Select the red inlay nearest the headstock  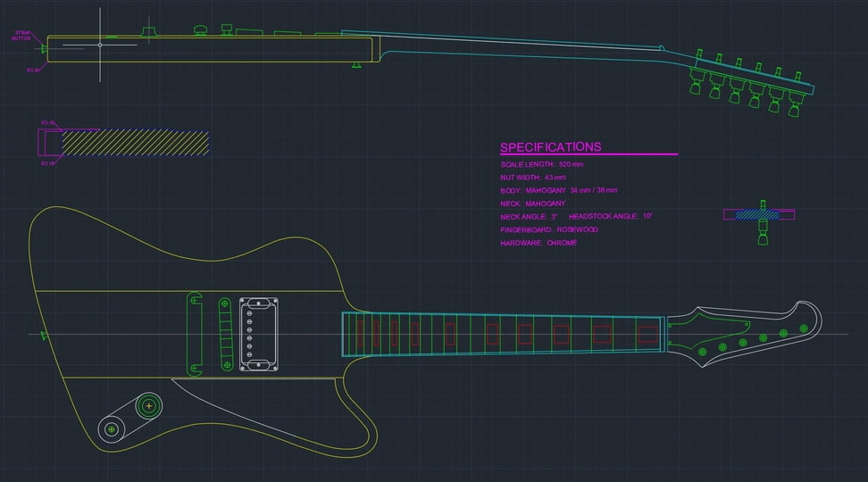pos(647,335)
